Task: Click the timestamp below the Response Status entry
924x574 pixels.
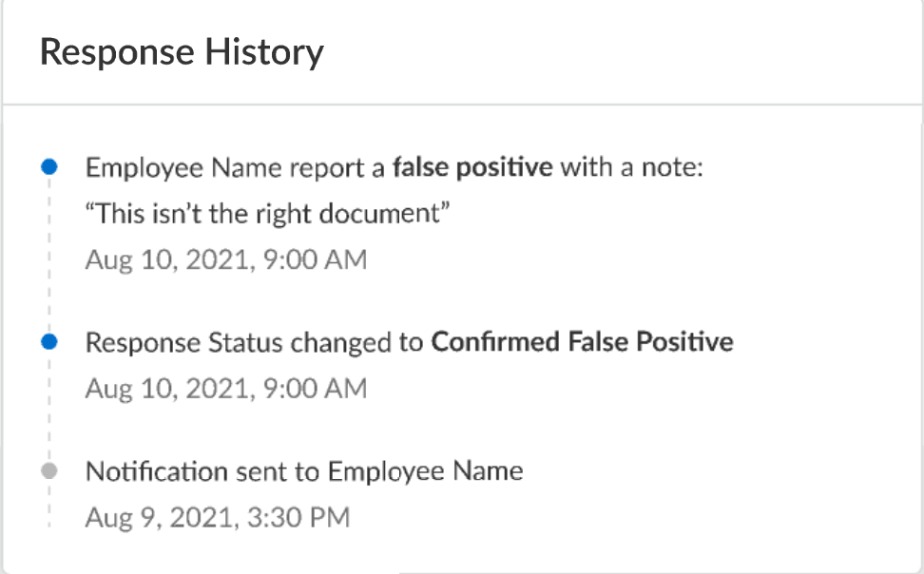Action: pos(225,388)
